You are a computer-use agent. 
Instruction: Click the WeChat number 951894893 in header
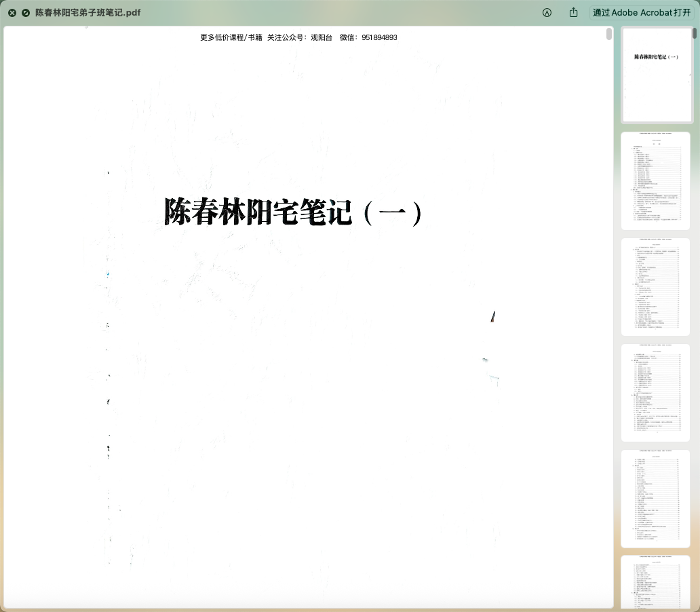[x=379, y=38]
